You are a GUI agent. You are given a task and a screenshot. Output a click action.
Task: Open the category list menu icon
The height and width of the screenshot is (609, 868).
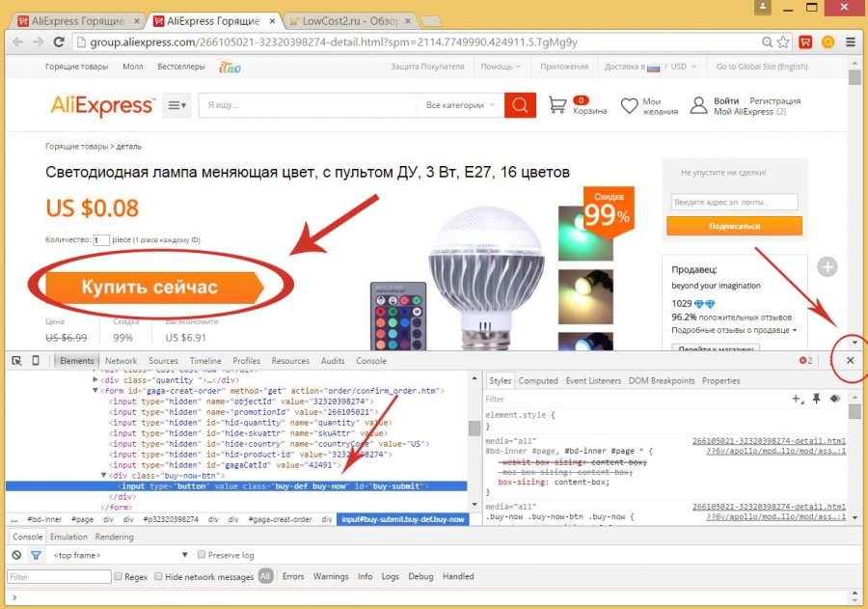[176, 105]
